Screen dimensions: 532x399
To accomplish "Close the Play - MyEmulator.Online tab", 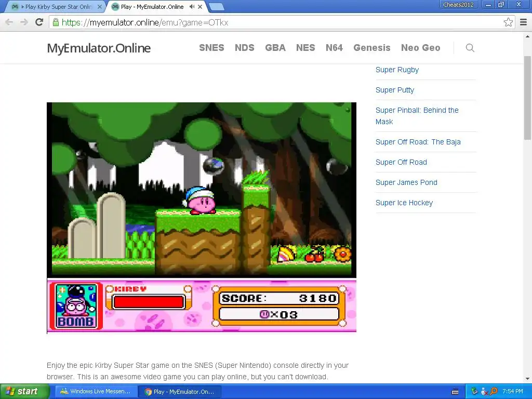I will pyautogui.click(x=200, y=6).
